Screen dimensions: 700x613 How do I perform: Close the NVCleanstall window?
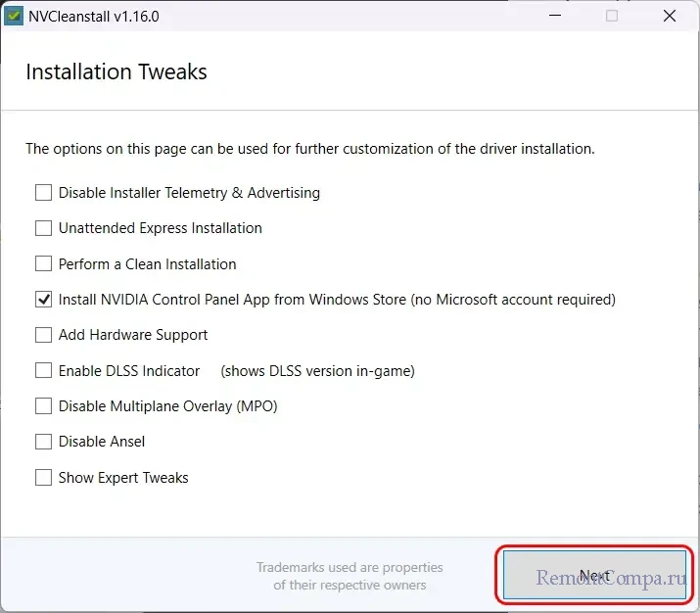[x=670, y=16]
